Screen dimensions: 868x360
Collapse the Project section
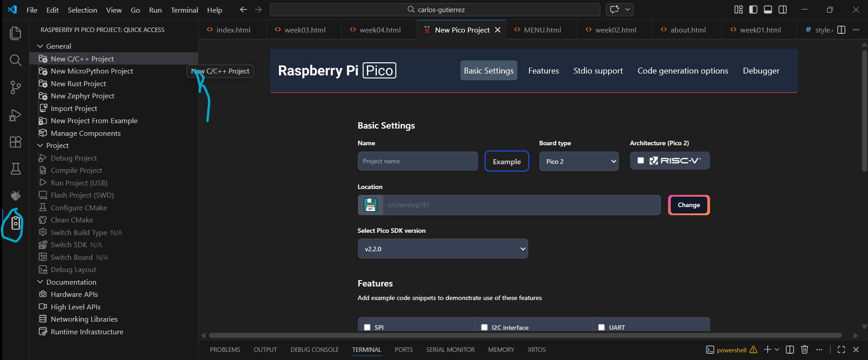point(40,145)
